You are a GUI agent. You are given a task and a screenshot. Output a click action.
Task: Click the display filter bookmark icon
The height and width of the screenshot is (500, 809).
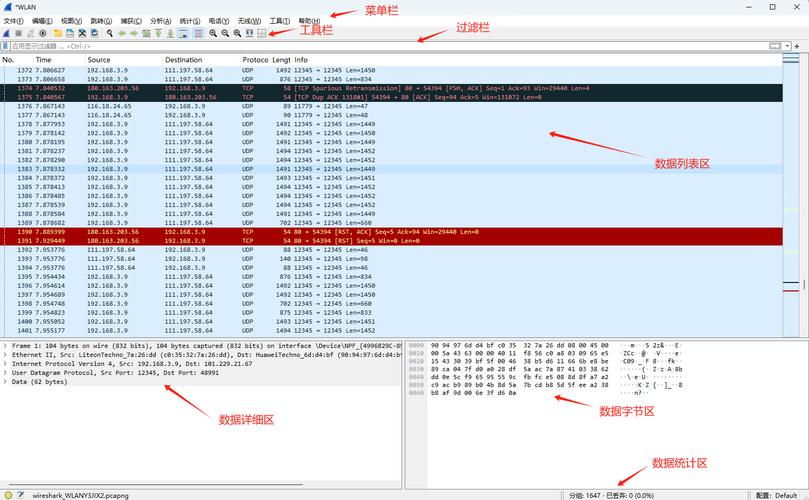(6, 46)
